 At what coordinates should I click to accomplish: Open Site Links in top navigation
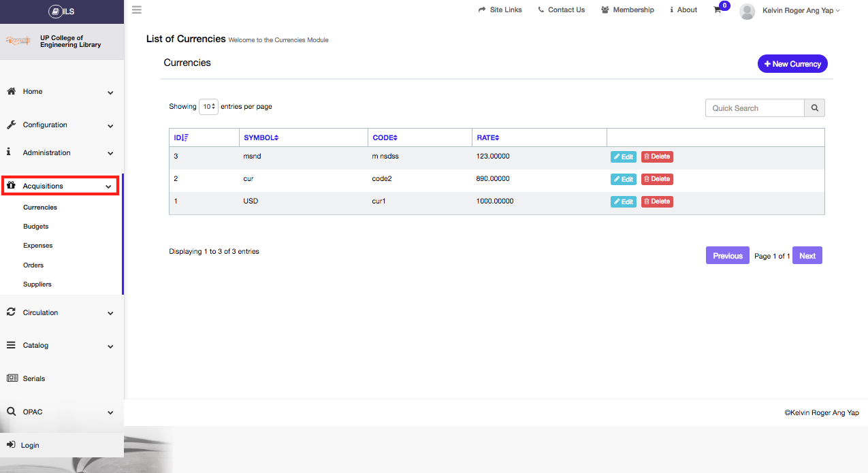pos(500,10)
